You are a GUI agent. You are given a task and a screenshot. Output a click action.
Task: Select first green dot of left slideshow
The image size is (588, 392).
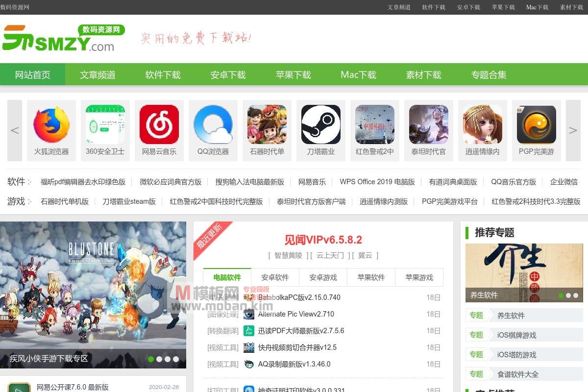coord(151,359)
